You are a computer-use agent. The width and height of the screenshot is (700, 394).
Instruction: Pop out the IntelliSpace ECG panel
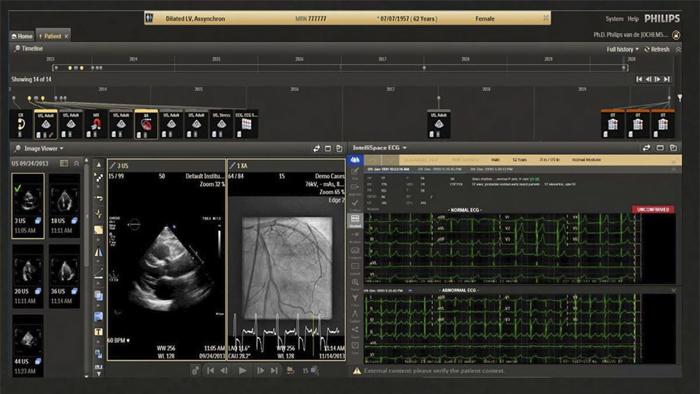click(x=673, y=148)
